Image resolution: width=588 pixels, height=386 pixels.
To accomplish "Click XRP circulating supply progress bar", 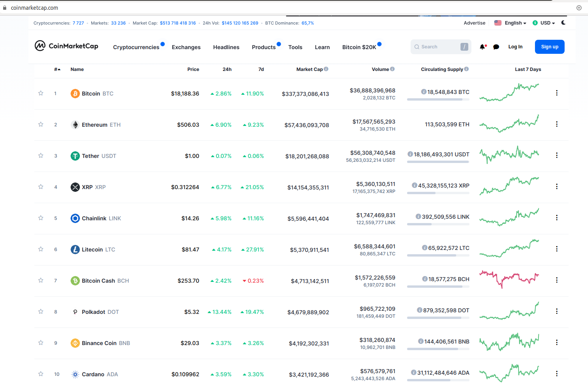I will pyautogui.click(x=438, y=193).
